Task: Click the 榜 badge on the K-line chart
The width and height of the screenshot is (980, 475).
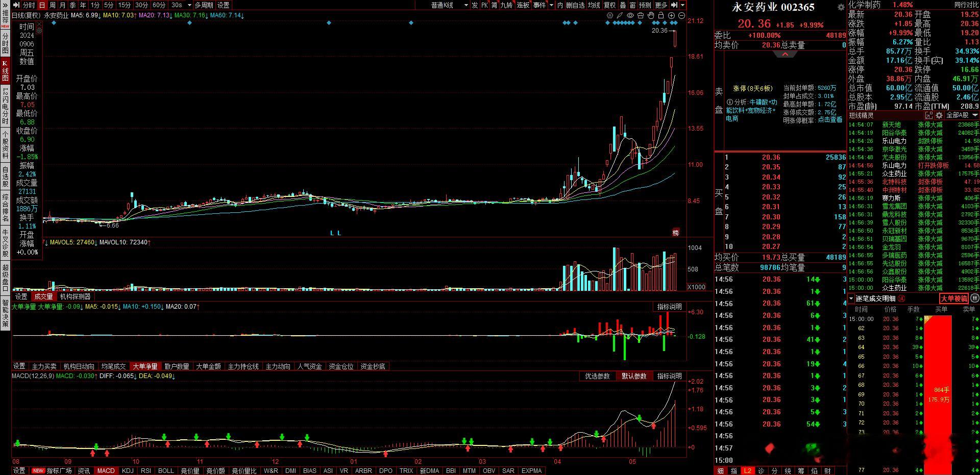Action: point(676,233)
